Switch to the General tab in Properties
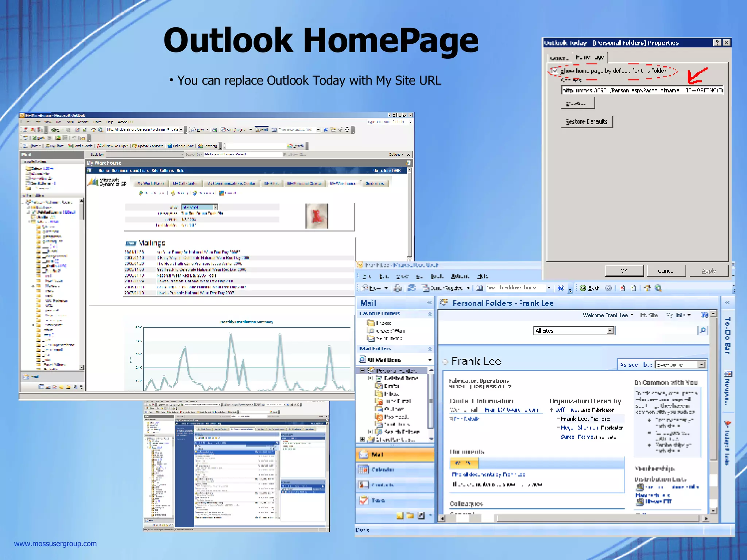Image resolution: width=747 pixels, height=560 pixels. click(559, 58)
